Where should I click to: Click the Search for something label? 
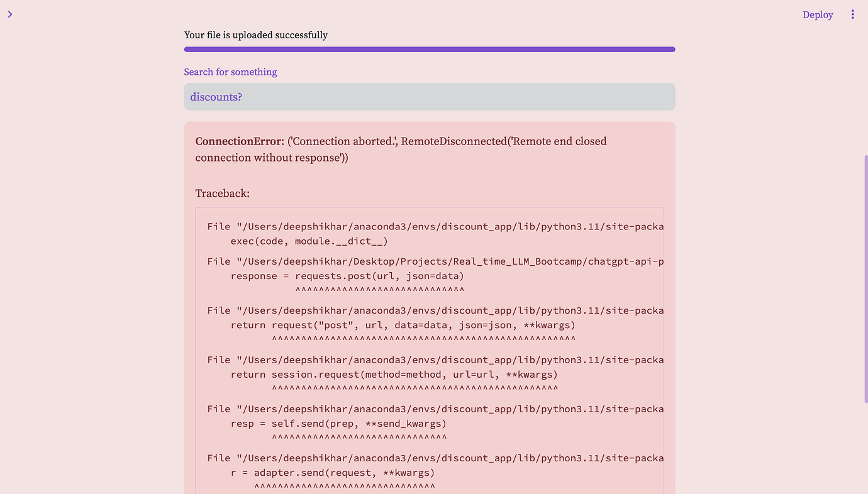230,72
